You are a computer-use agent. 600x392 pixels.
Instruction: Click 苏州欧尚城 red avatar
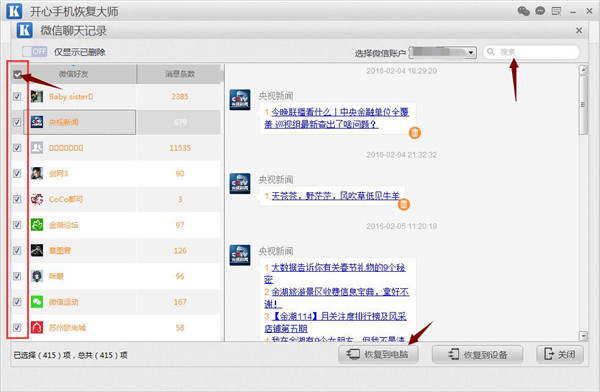point(37,327)
